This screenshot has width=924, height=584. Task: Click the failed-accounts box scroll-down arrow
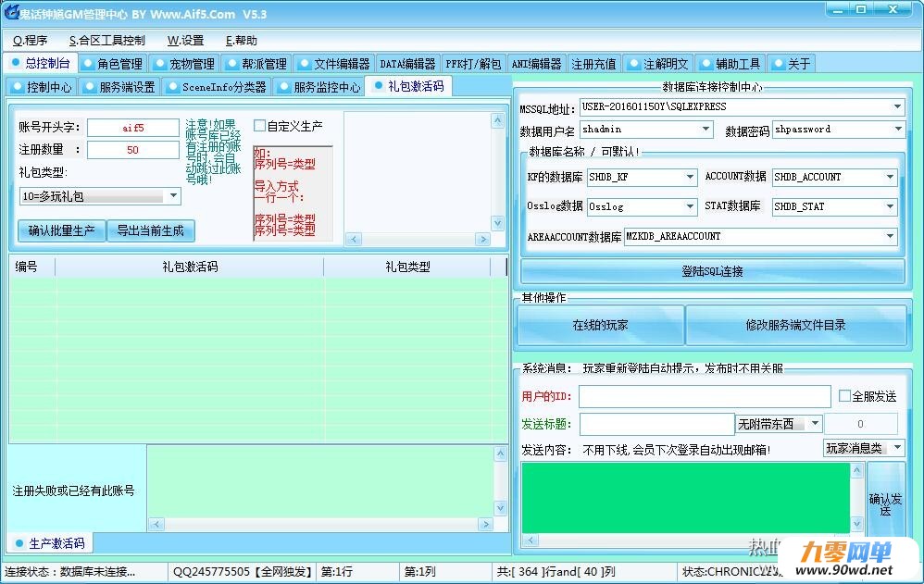pyautogui.click(x=500, y=508)
